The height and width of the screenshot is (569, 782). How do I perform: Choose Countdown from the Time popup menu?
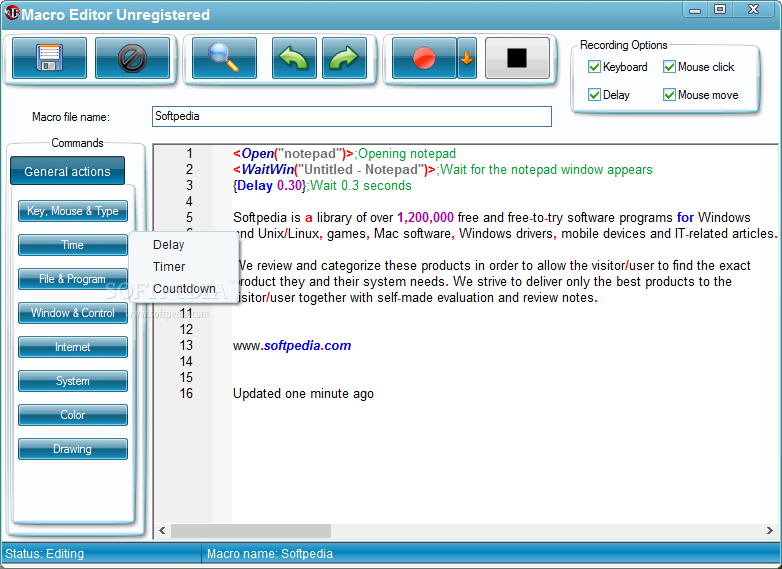(185, 289)
